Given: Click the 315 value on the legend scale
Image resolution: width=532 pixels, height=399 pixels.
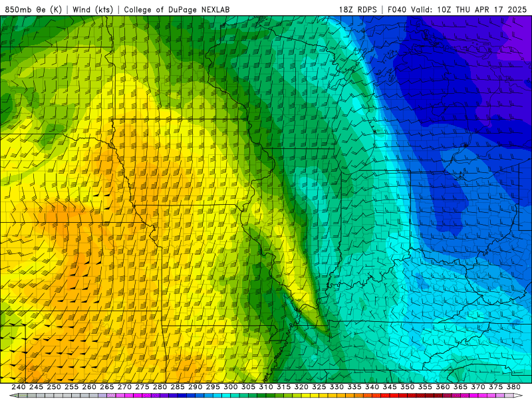Looking at the screenshot, I should (x=283, y=387).
